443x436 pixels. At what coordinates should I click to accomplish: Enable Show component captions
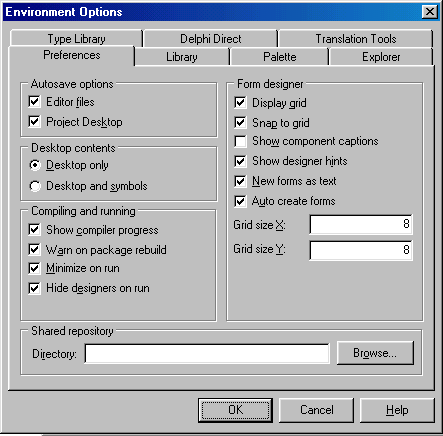[x=240, y=141]
